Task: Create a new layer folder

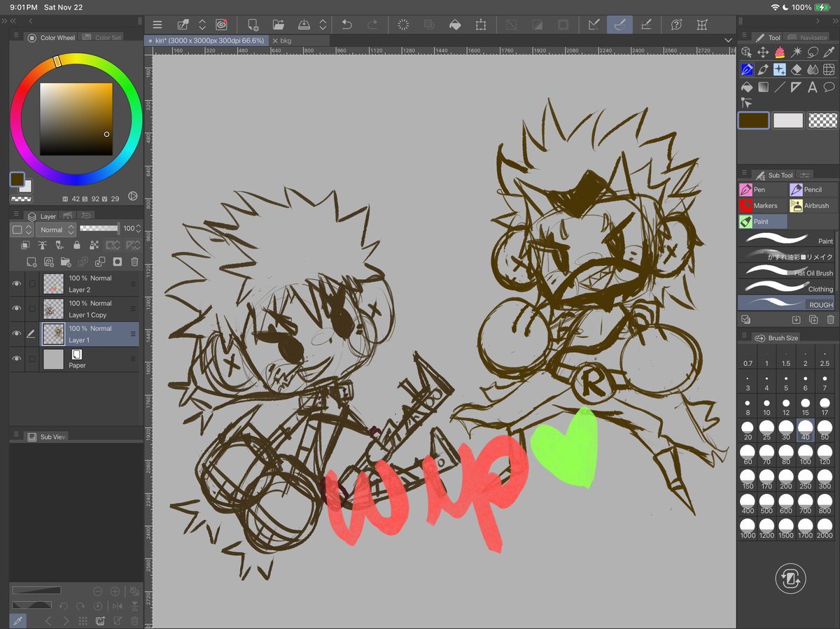Action: [x=66, y=262]
